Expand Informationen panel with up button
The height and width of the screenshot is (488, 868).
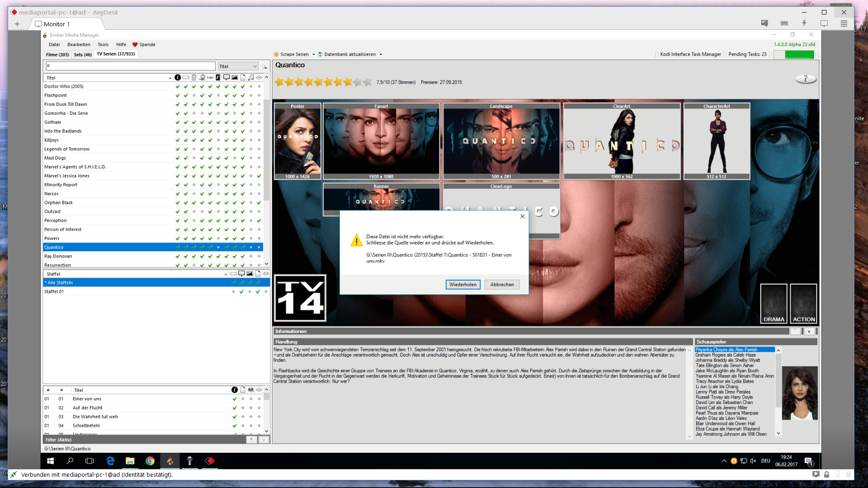(x=796, y=331)
